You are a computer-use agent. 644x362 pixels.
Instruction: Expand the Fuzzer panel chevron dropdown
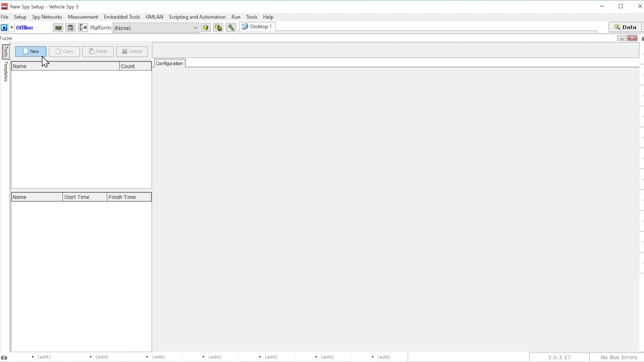click(x=622, y=38)
